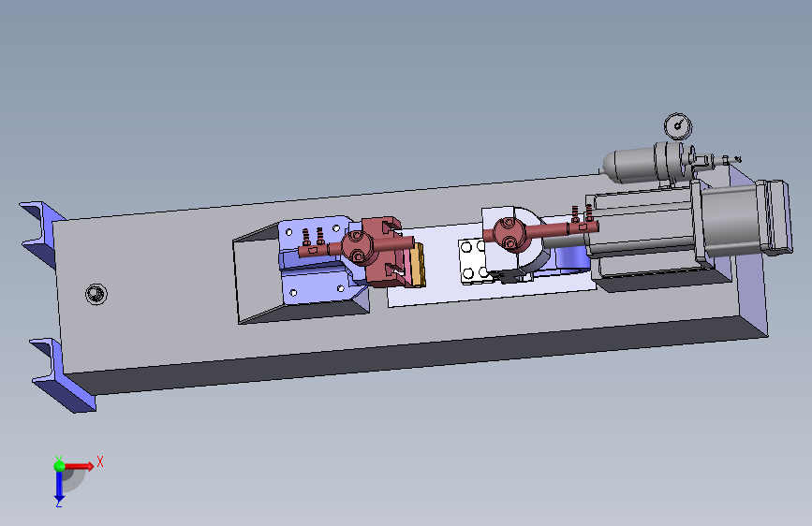This screenshot has width=812, height=526.
Task: Click the yellow block beside the left valve
Action: pyautogui.click(x=418, y=265)
